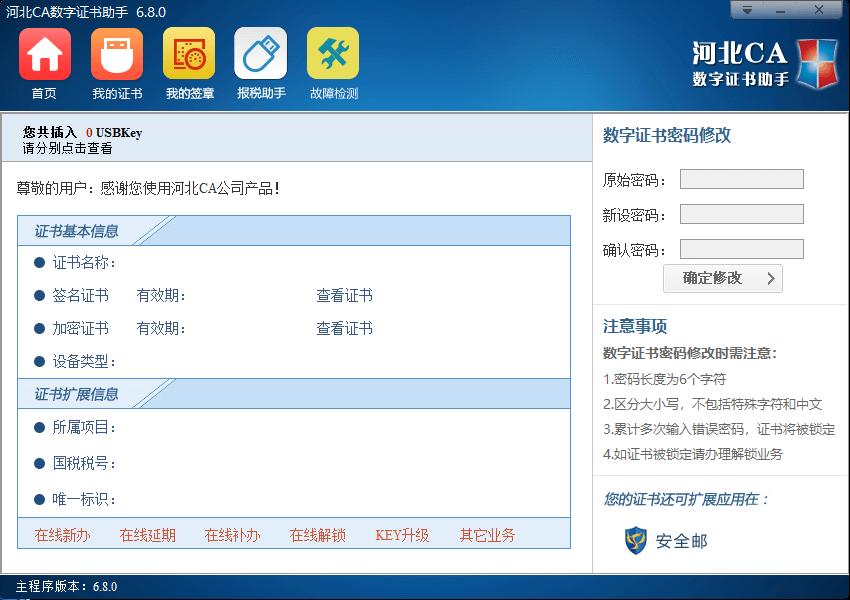Click the 请分别点击查看 text
The width and height of the screenshot is (850, 600).
tap(67, 149)
